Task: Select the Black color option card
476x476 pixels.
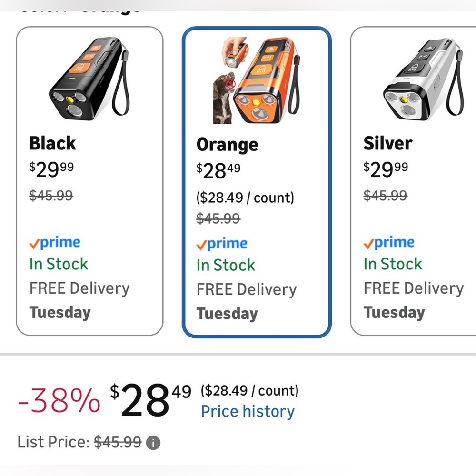Action: pos(89,181)
